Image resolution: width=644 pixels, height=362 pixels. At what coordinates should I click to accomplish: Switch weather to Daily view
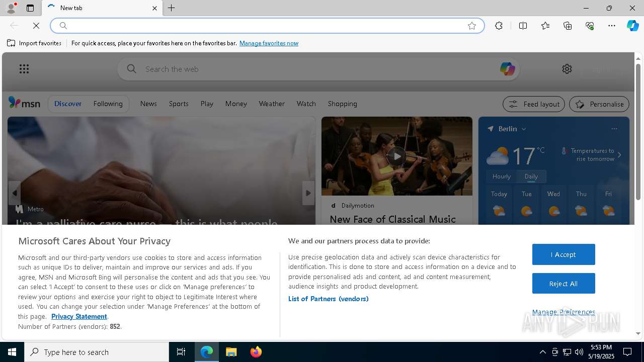531,176
